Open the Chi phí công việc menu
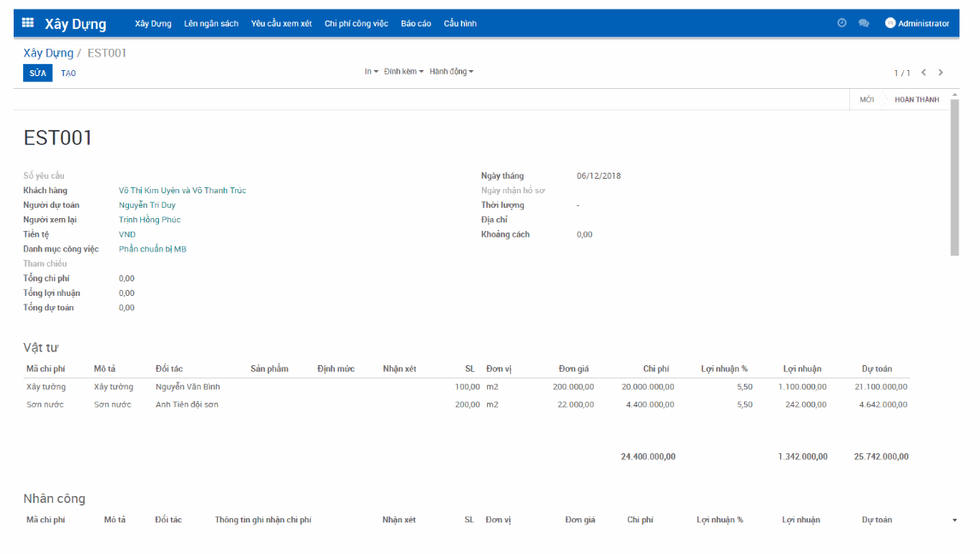Viewport: 980px width, 555px height. 357,23
